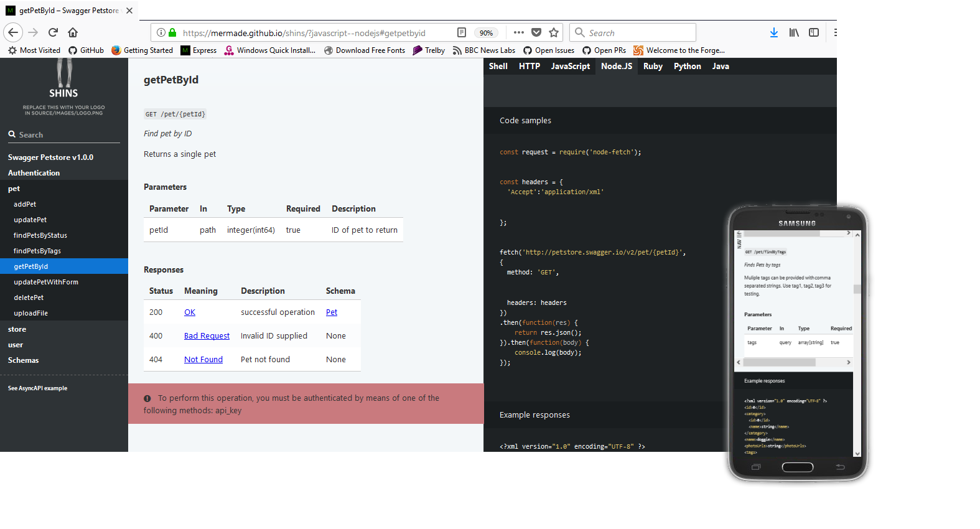
Task: Open the Express bookmark
Action: (198, 50)
